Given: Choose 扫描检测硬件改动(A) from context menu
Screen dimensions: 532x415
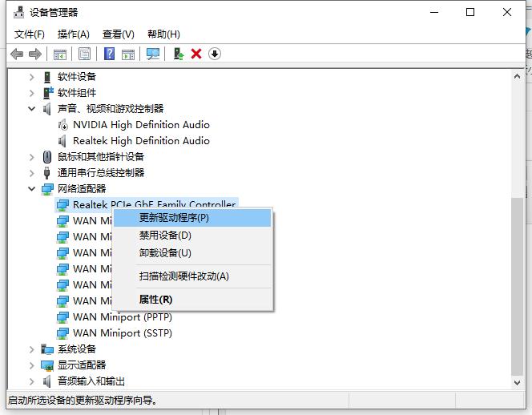Looking at the screenshot, I should [192, 276].
